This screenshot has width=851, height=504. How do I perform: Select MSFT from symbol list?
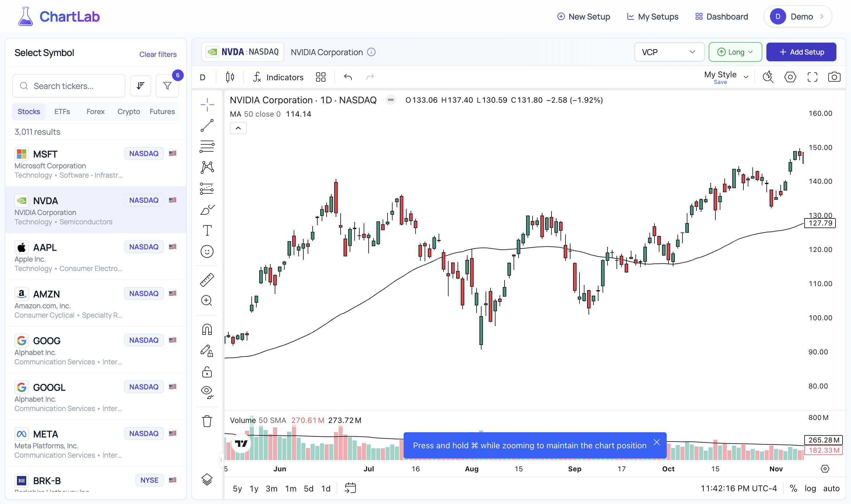(x=95, y=163)
